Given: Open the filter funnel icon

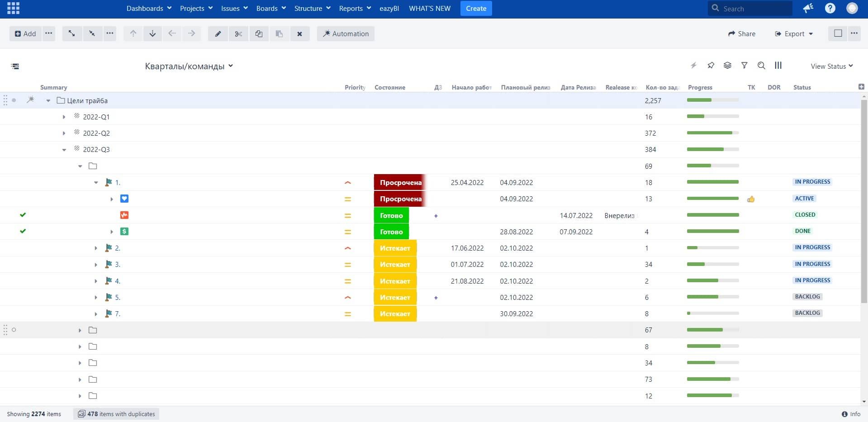Looking at the screenshot, I should pos(744,66).
